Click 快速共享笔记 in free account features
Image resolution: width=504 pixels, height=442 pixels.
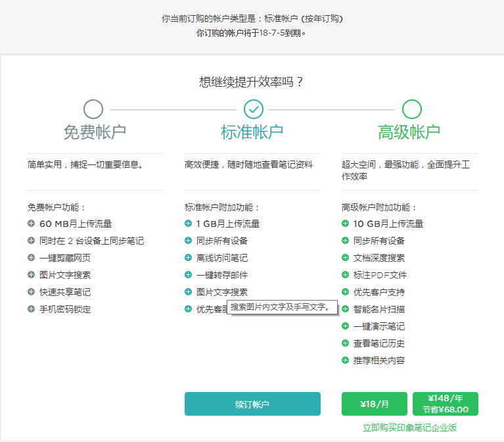click(x=64, y=292)
